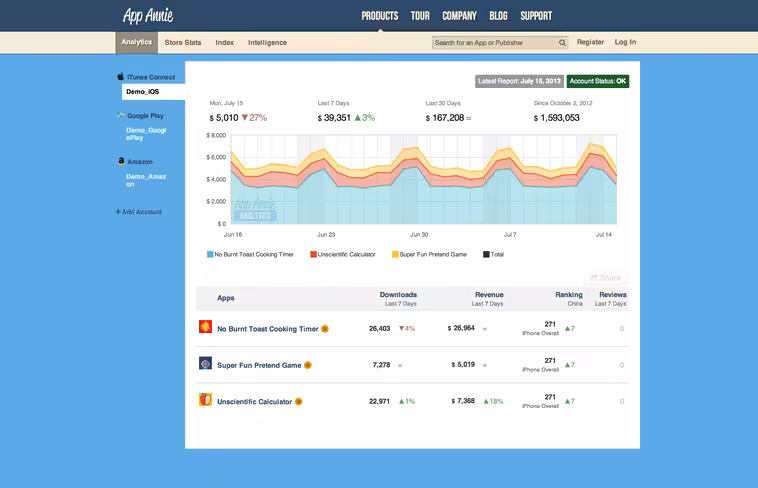Open the No Burnt Toast Cooking Timer link

tap(267, 329)
